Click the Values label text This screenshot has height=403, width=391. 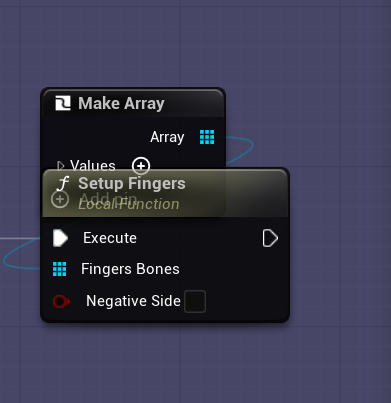93,166
